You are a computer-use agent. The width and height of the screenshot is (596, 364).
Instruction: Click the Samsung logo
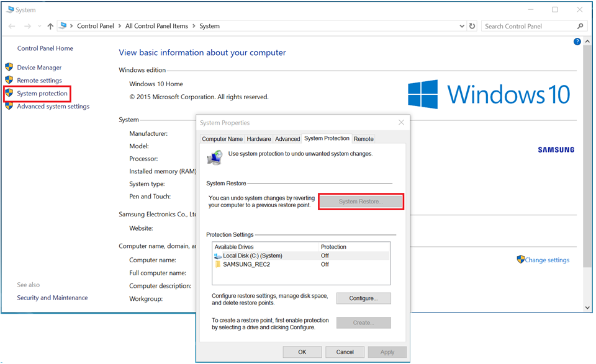[x=556, y=150]
